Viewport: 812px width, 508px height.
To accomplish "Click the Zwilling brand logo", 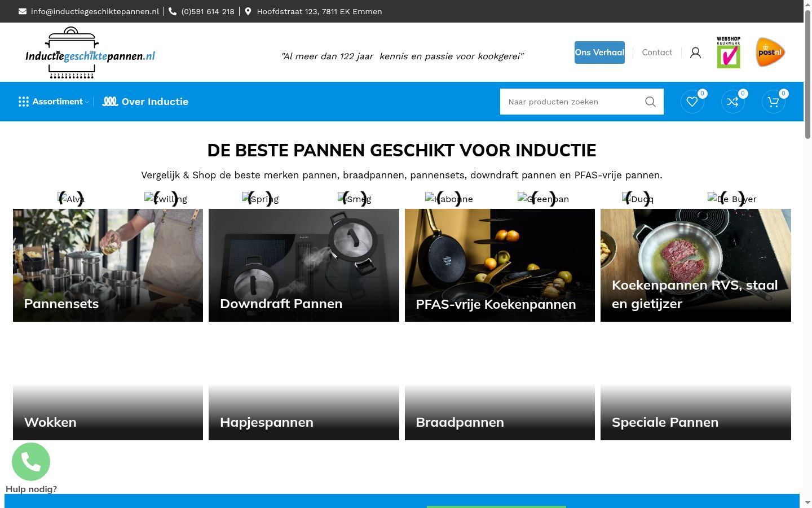I will [x=166, y=199].
